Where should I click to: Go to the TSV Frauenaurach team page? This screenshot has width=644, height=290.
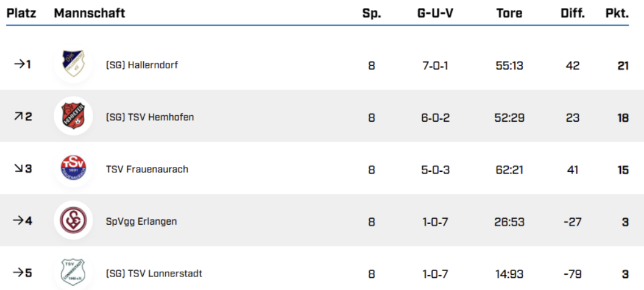click(x=147, y=169)
